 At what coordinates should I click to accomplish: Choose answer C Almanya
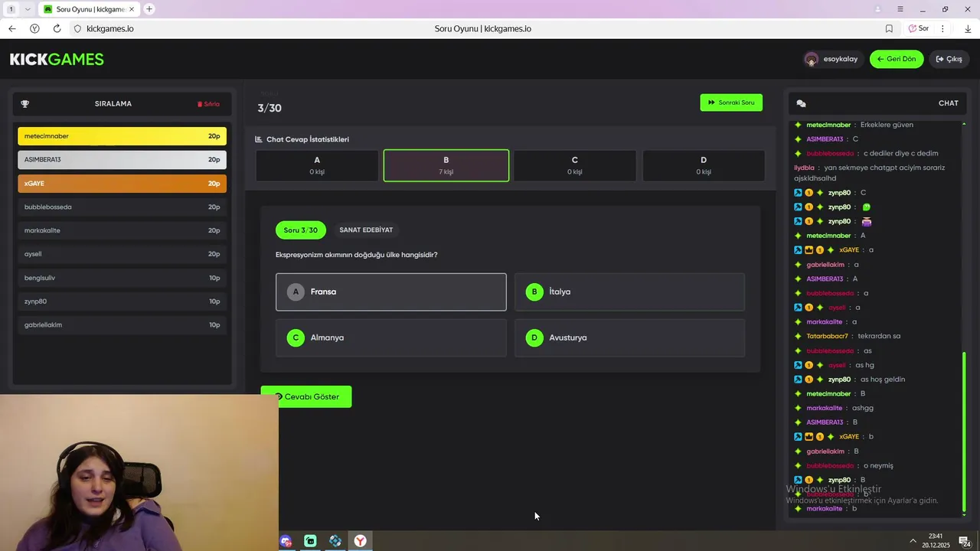click(x=391, y=337)
